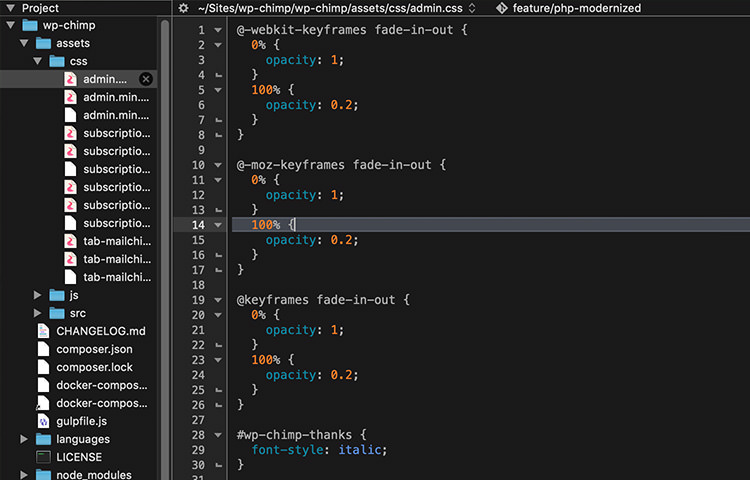The width and height of the screenshot is (750, 480).
Task: Close the admin.css file with X button
Action: click(x=146, y=79)
